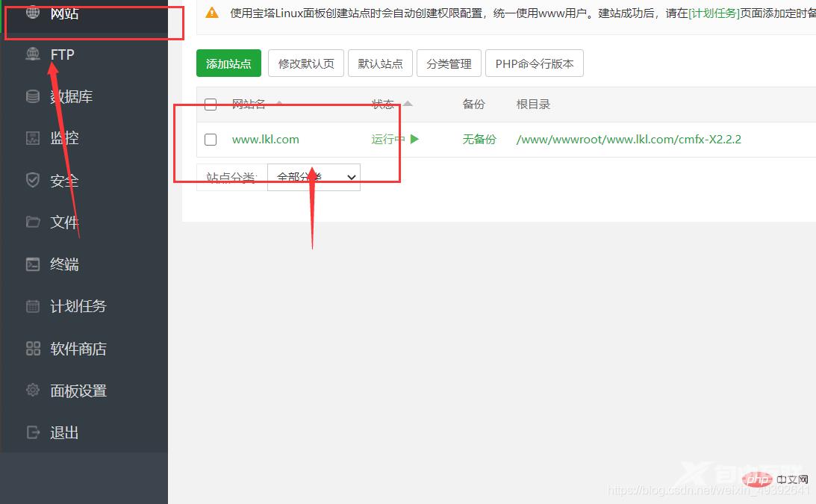Screen dimensions: 816x504
Task: Sort by the 状态 column arrow
Action: pos(408,105)
